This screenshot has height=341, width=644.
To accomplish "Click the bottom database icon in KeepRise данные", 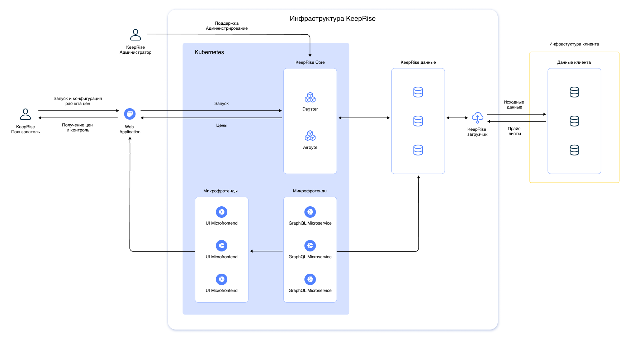I will pyautogui.click(x=418, y=150).
